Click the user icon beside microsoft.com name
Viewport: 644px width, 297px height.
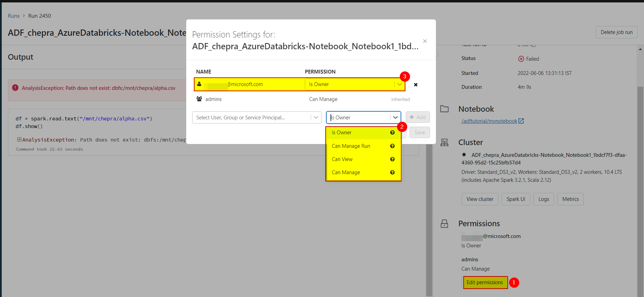coord(199,84)
